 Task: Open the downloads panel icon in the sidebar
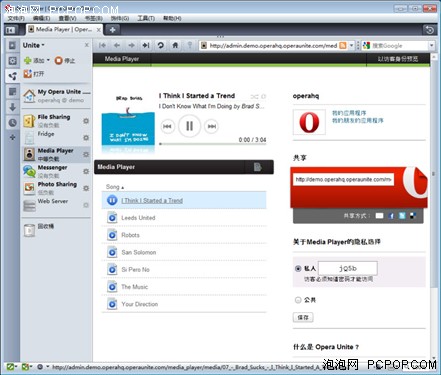click(x=13, y=107)
